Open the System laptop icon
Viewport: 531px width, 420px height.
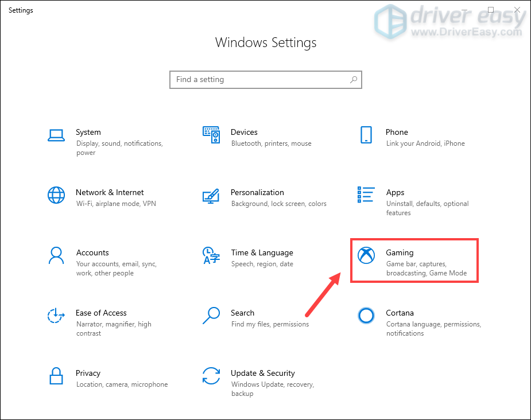[56, 135]
